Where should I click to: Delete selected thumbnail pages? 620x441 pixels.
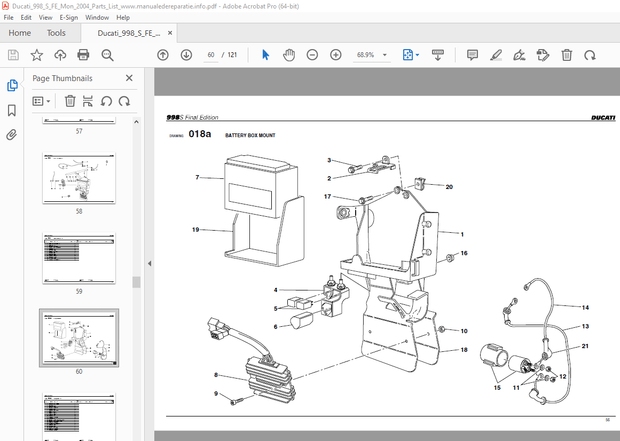70,101
